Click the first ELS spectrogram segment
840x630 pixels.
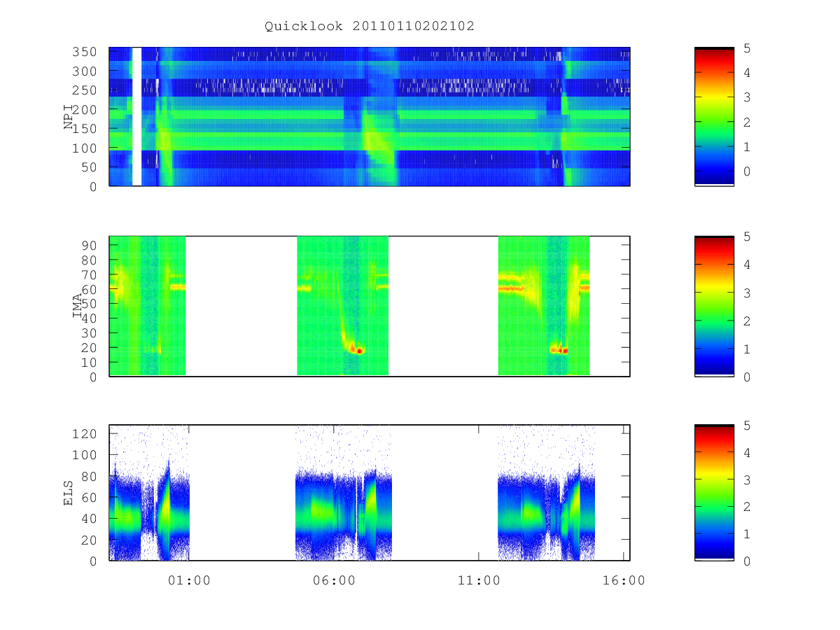149,493
